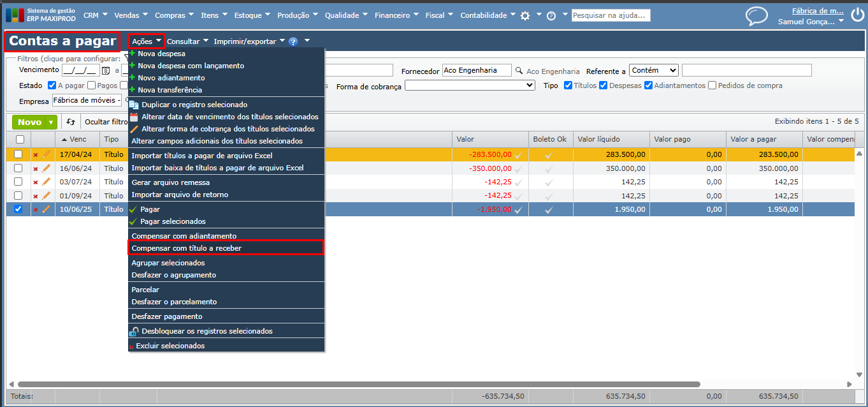Toggle the Adiantamentos type checkbox

click(x=648, y=85)
